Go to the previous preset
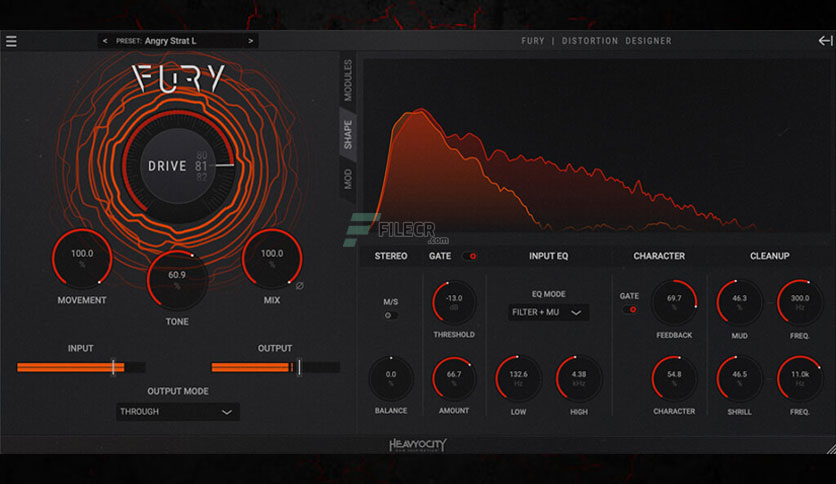836x484 pixels. coord(105,41)
